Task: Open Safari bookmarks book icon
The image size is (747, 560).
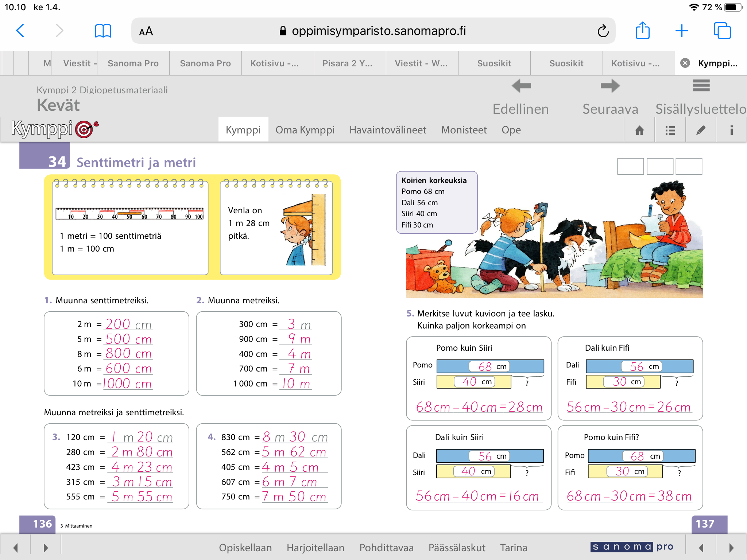Action: click(x=103, y=31)
